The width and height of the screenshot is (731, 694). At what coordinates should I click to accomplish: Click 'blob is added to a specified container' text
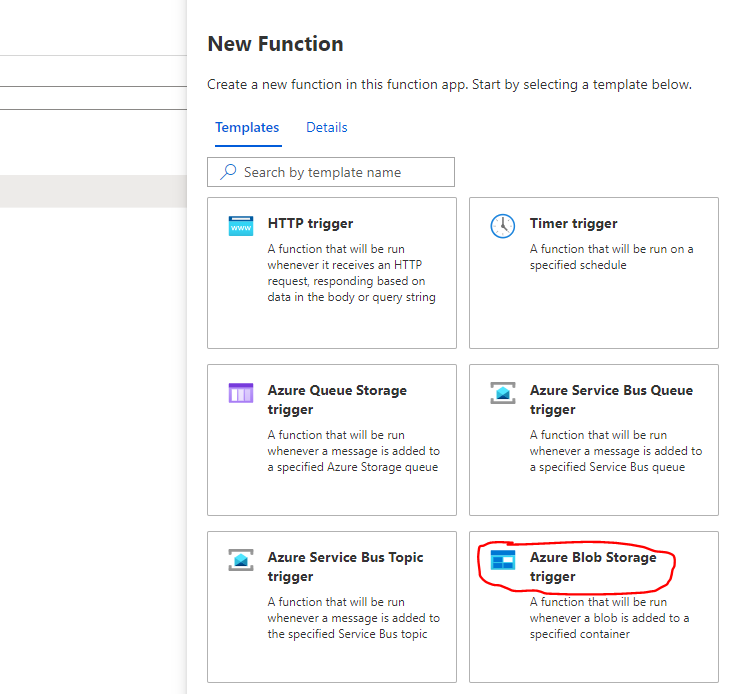609,618
